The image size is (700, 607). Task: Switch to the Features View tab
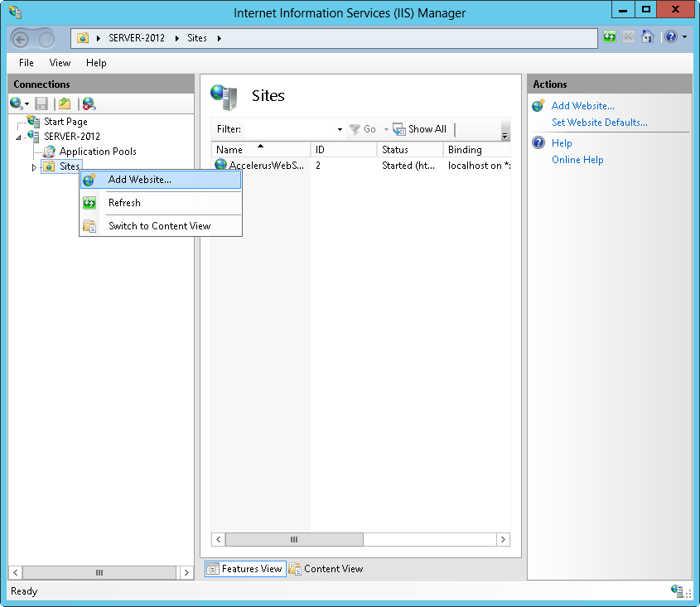pos(245,569)
